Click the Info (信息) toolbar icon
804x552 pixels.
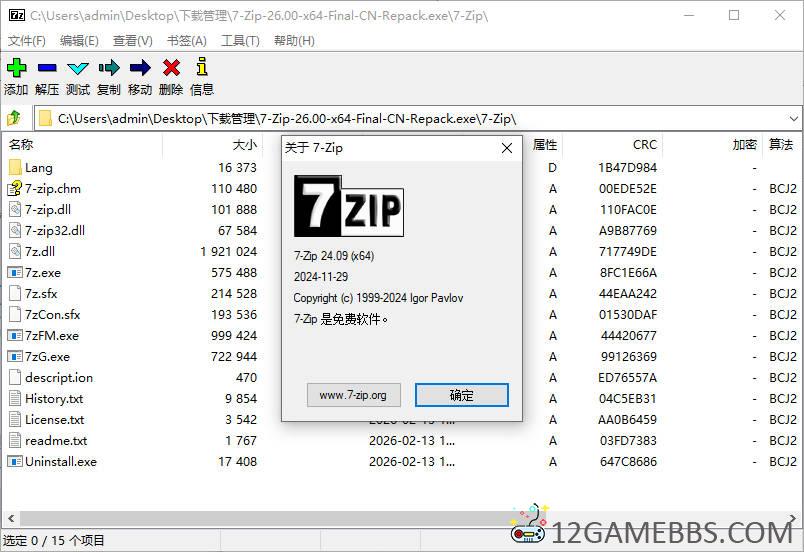(202, 67)
